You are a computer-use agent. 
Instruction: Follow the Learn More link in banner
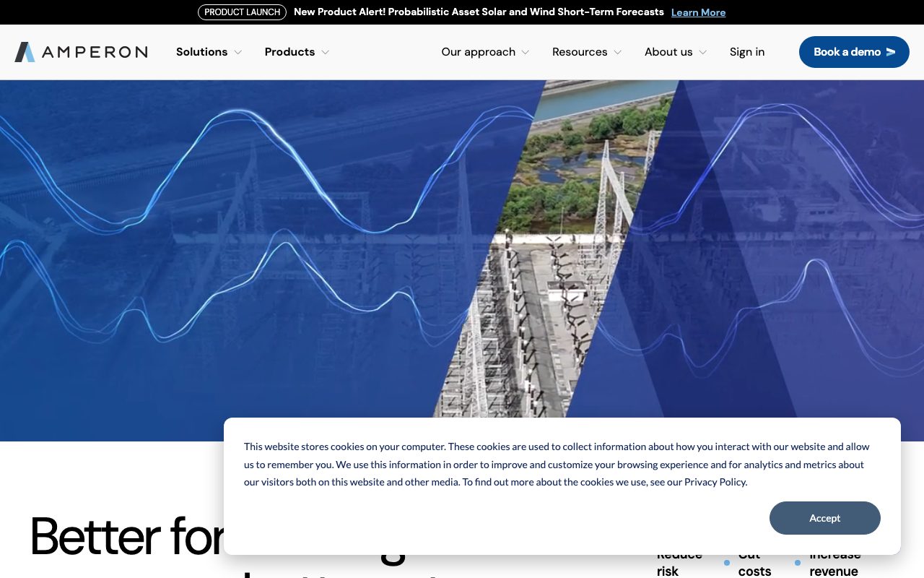point(698,12)
